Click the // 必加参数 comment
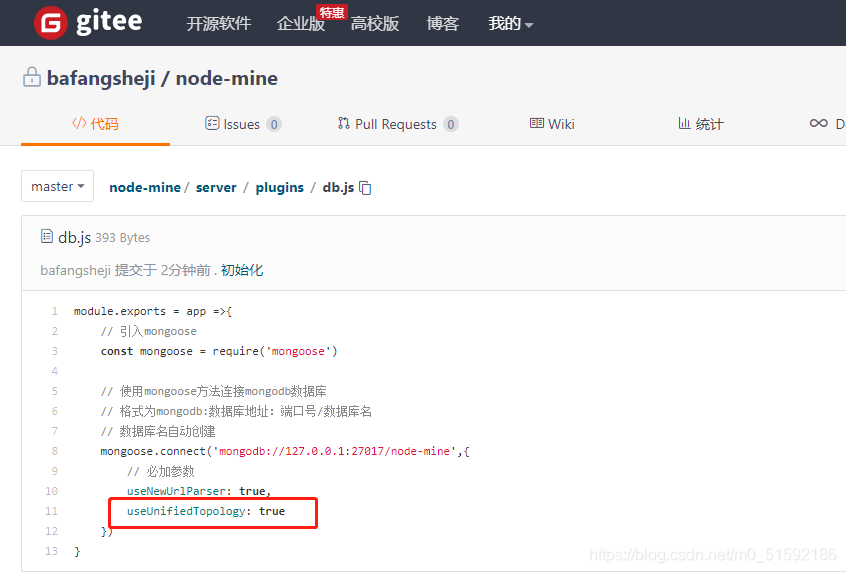This screenshot has height=573, width=846. tap(160, 472)
